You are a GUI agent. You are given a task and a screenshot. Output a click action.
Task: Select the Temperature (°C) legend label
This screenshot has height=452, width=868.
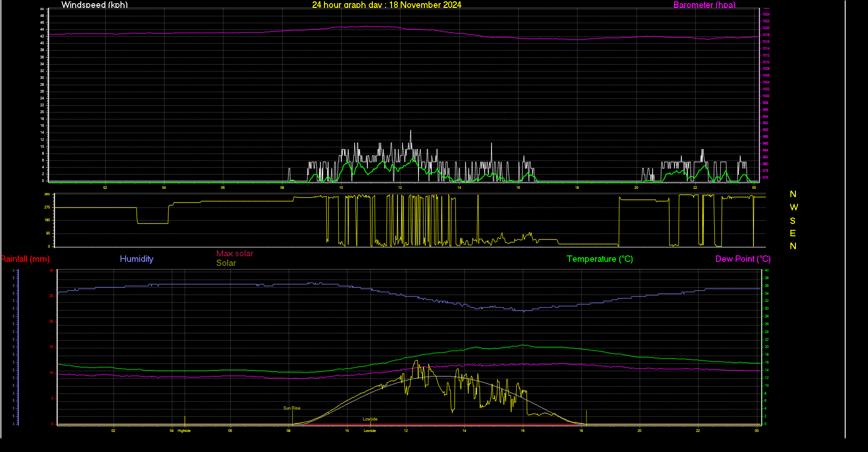(600, 259)
